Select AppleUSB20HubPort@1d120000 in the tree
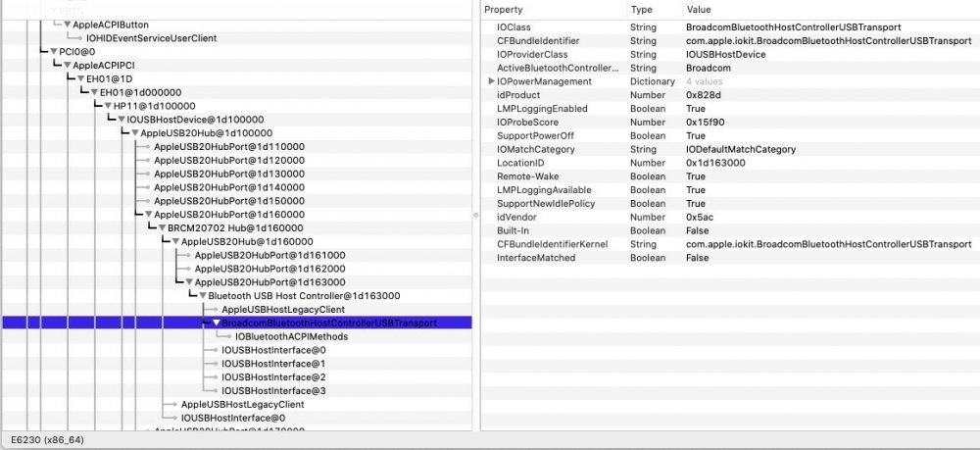This screenshot has width=980, height=450. click(228, 160)
